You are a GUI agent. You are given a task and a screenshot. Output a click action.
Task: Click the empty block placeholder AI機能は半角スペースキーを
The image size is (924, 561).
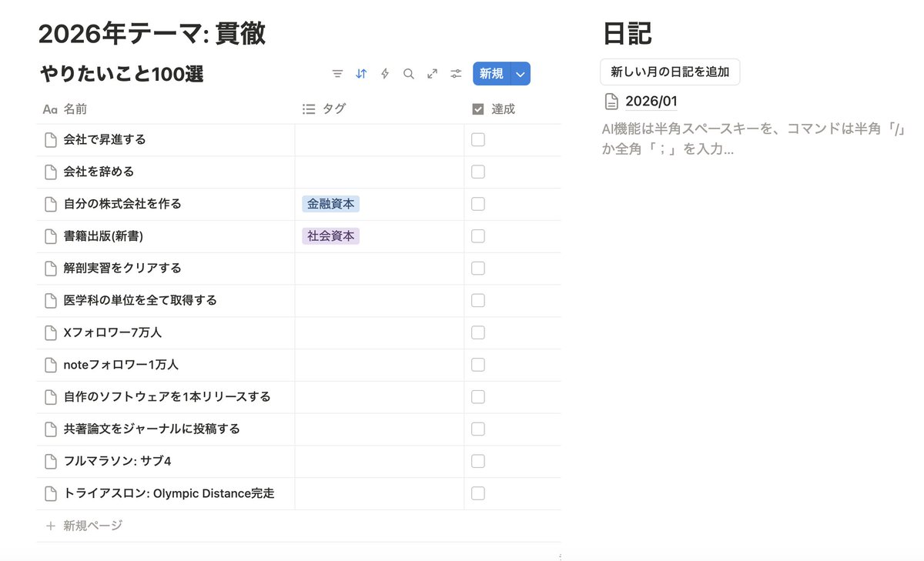point(752,139)
